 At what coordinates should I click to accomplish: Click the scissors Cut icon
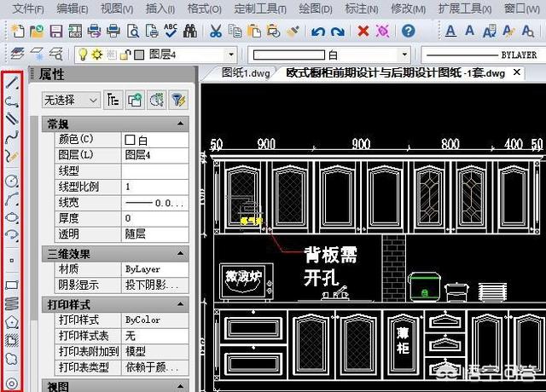pyautogui.click(x=216, y=31)
